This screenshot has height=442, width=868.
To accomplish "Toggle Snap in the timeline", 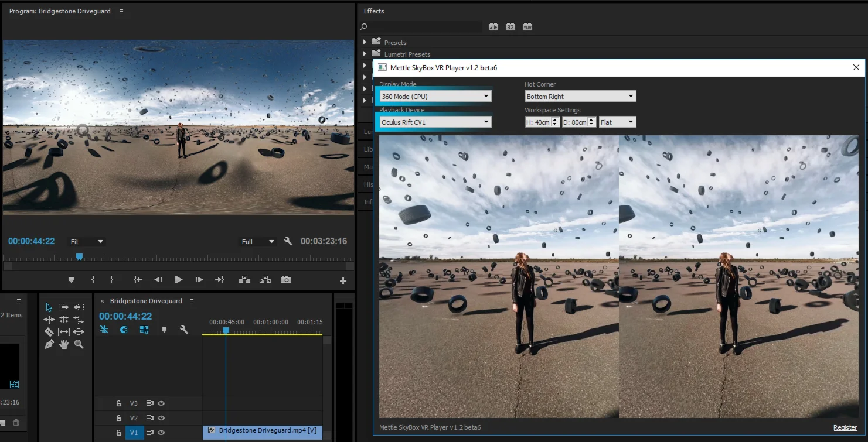I will 124,330.
